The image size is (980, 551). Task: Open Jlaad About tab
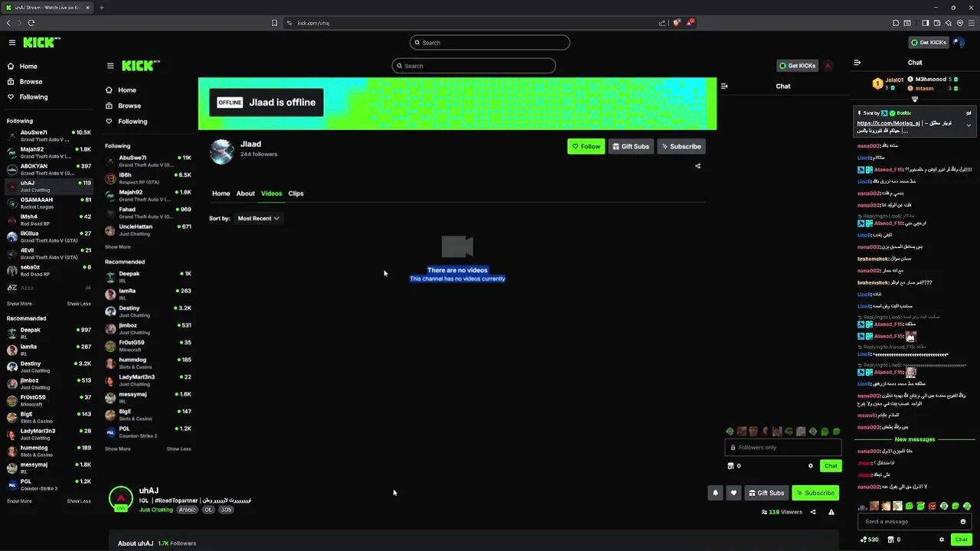[x=245, y=194]
